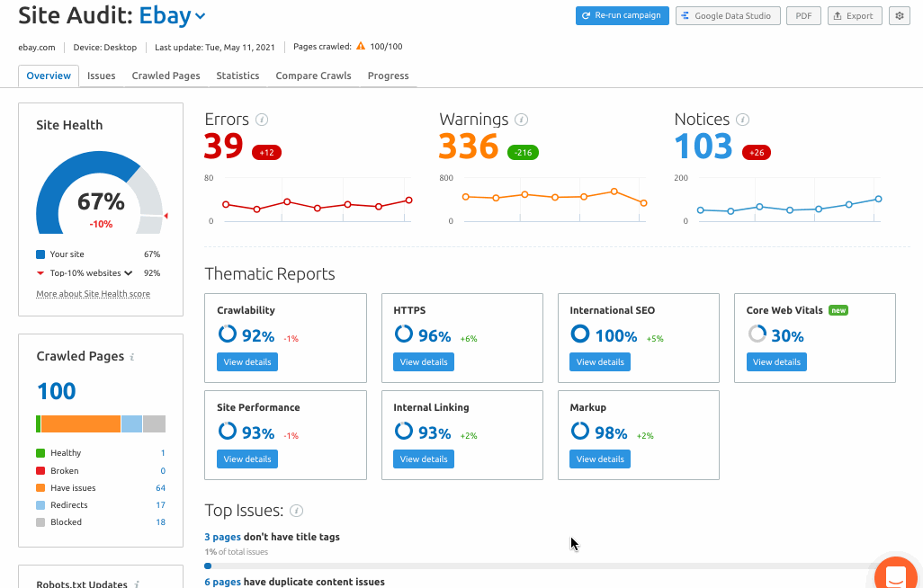Open the Compare Crawls tab
This screenshot has height=588, width=923.
313,76
